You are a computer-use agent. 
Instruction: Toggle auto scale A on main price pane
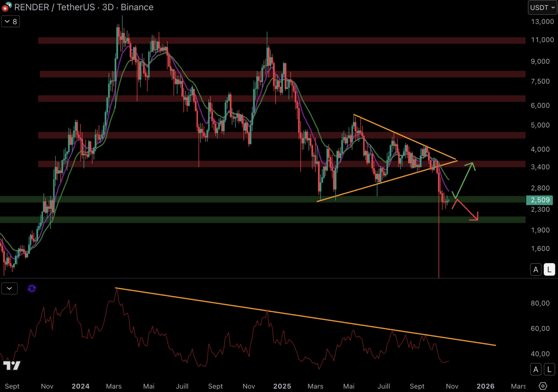pos(536,270)
